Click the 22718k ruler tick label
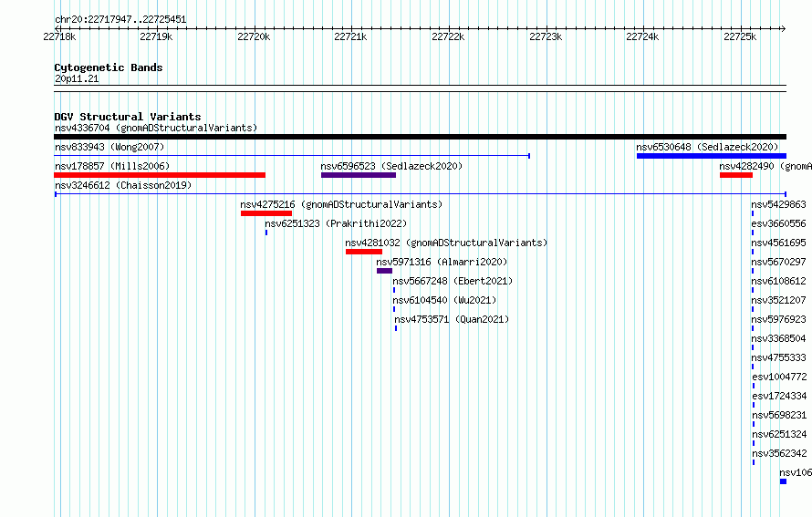This screenshot has height=517, width=812. pos(59,36)
